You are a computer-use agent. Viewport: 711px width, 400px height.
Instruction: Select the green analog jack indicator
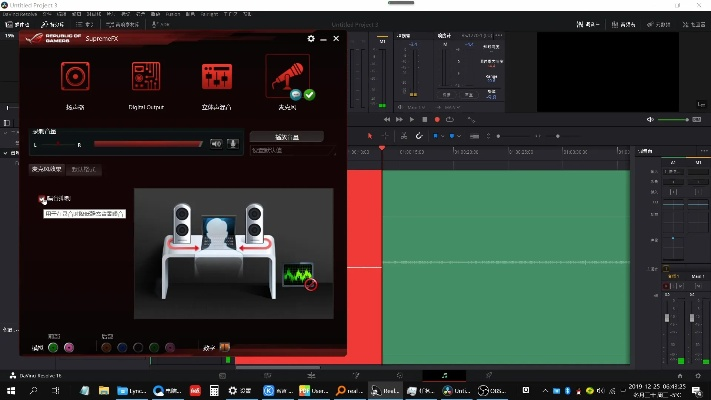(53, 347)
